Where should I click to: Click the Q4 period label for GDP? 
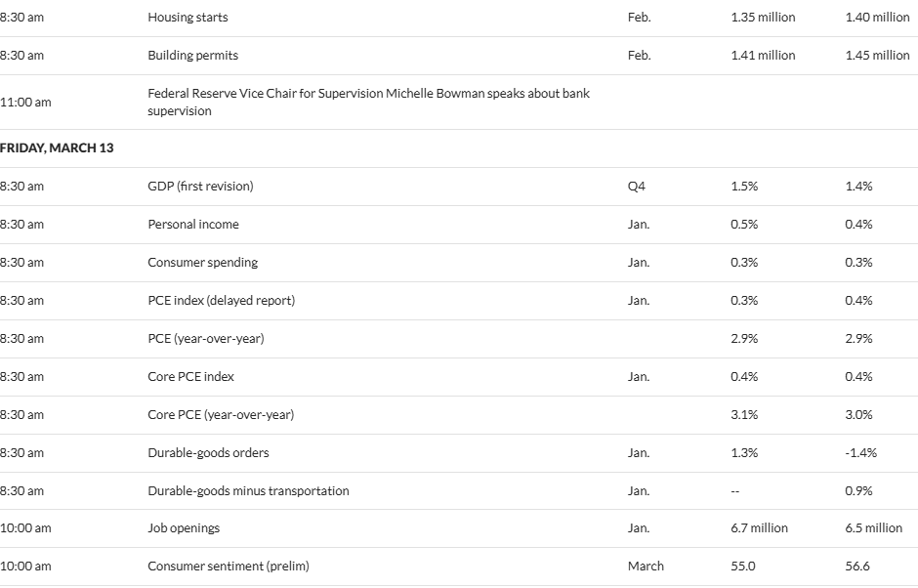point(636,187)
